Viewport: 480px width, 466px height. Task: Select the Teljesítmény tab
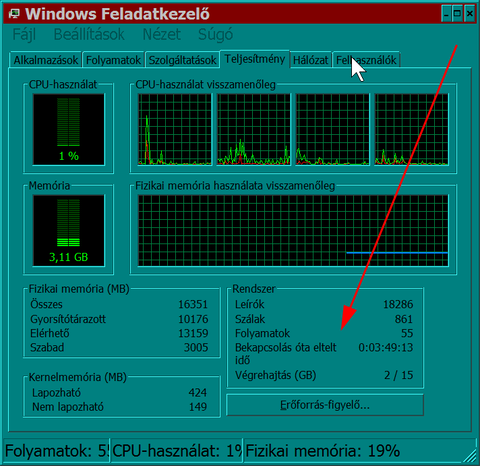(255, 59)
